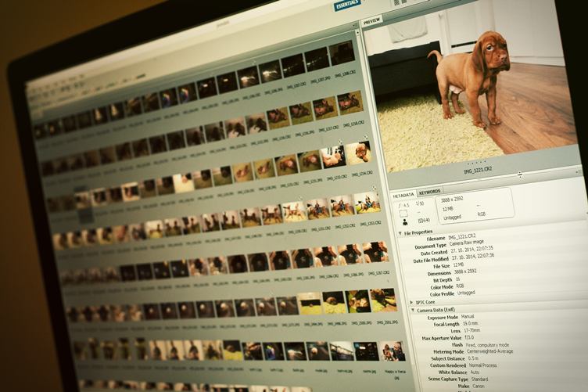This screenshot has width=588, height=392.
Task: Select thumbnail IMG_1234.CR2
Action: click(358, 152)
